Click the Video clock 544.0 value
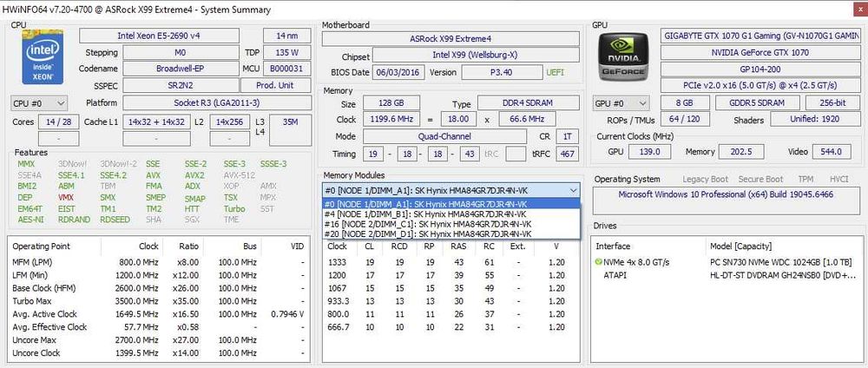The width and height of the screenshot is (868, 368). (832, 152)
